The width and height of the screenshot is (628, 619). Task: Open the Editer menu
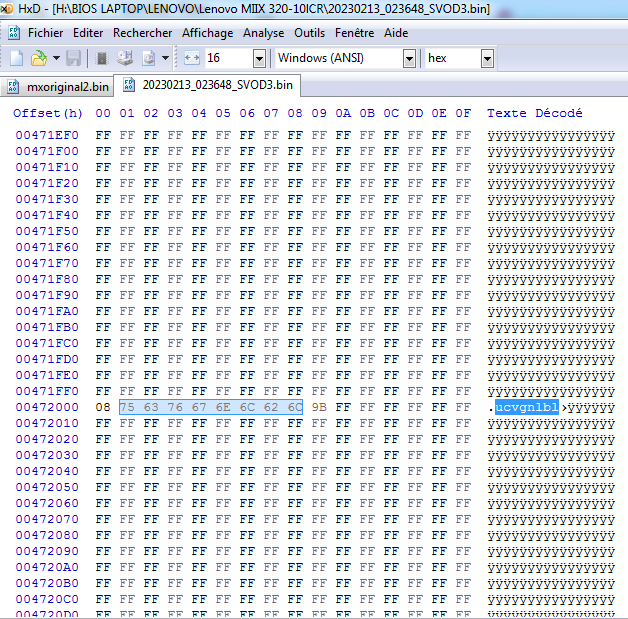[88, 33]
